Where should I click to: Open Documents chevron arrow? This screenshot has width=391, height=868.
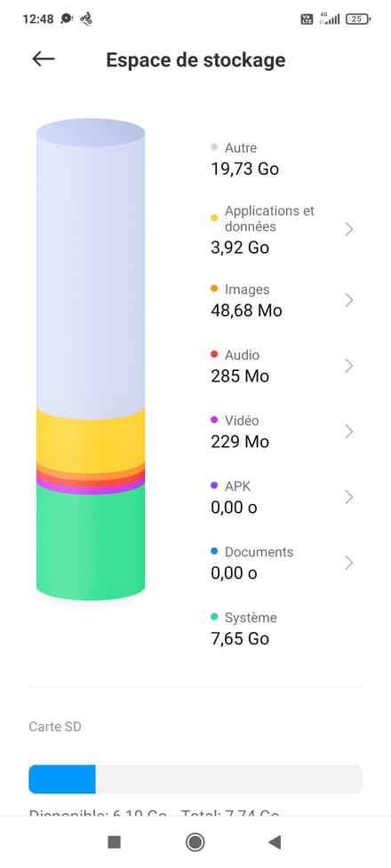tap(349, 563)
